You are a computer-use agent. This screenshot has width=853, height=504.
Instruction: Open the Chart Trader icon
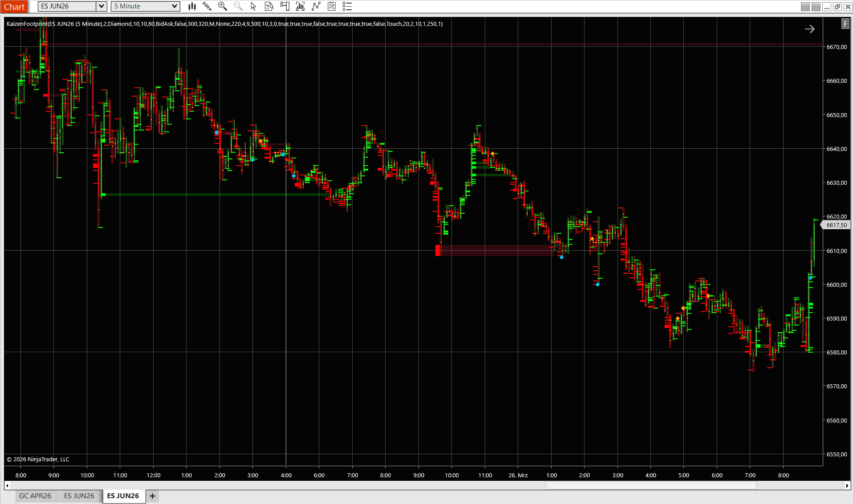[x=284, y=6]
